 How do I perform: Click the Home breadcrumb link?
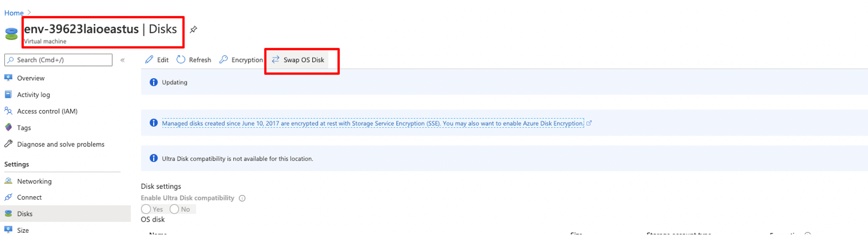click(14, 13)
